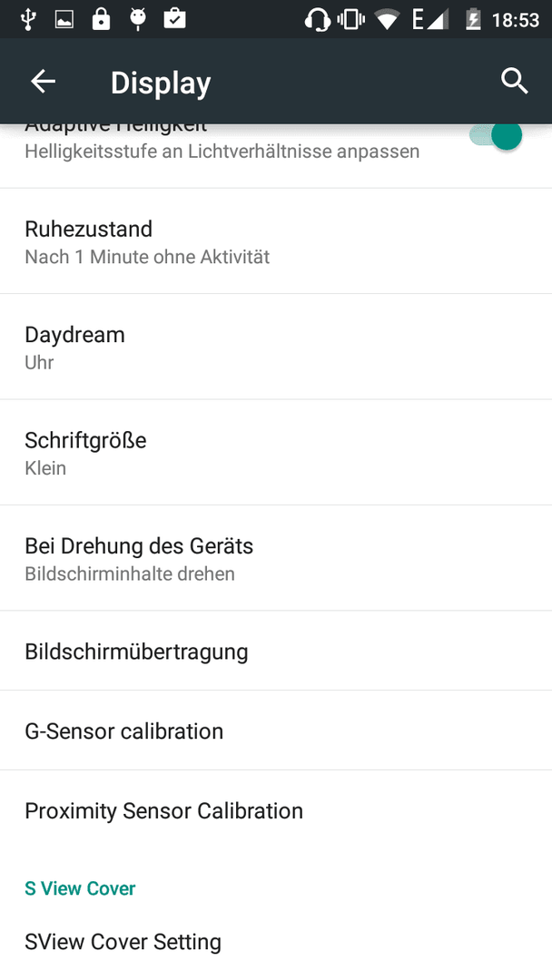Tap the back arrow in Display header

pos(44,82)
